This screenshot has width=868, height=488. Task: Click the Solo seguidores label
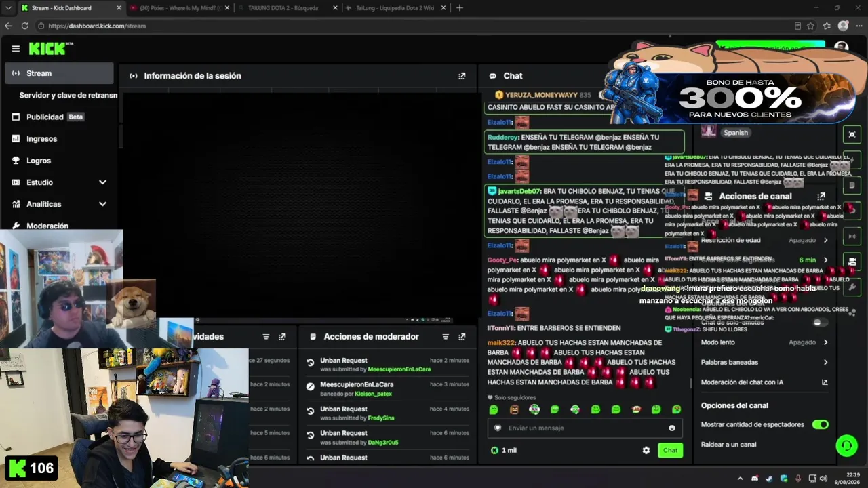click(x=512, y=398)
